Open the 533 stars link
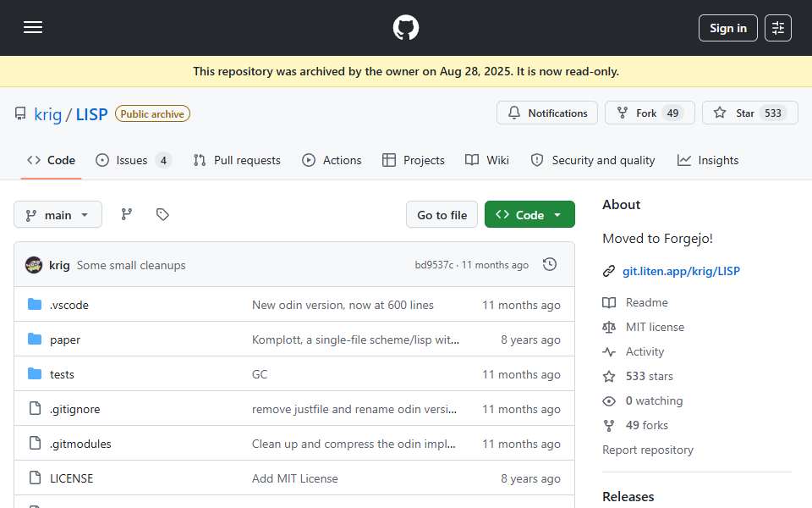This screenshot has width=812, height=508. (x=649, y=376)
